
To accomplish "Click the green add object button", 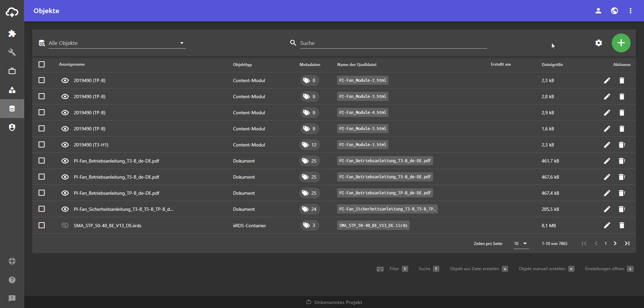I will point(621,43).
